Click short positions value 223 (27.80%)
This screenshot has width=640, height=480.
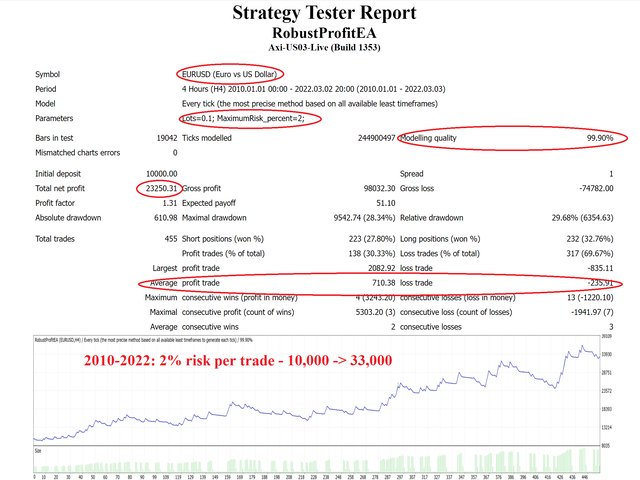[x=372, y=239]
